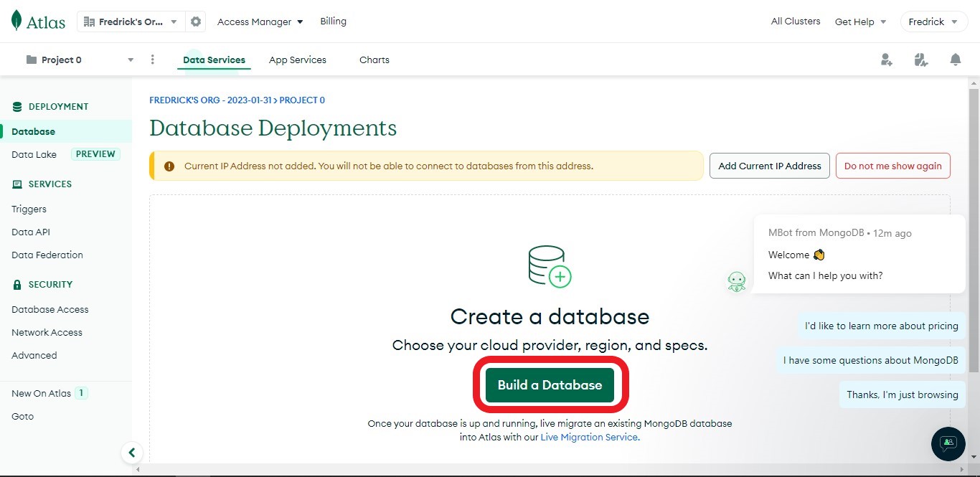980x477 pixels.
Task: Switch to the App Services tab
Action: coord(298,60)
